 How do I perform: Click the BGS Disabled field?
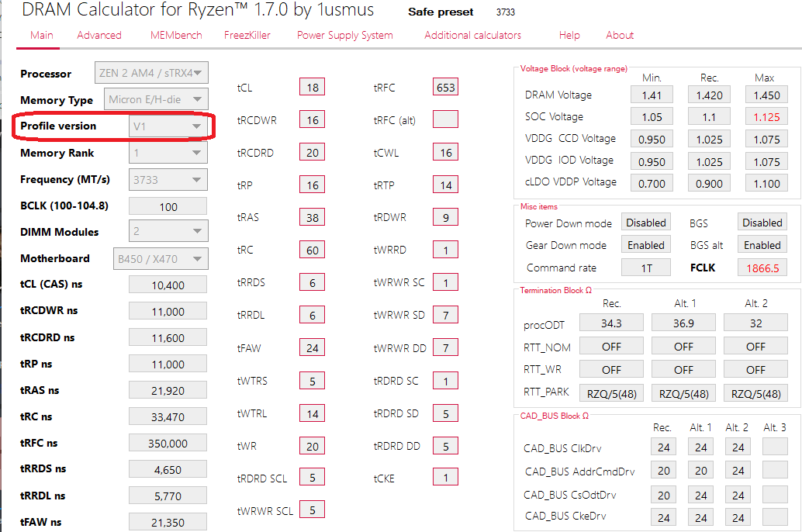coord(762,223)
